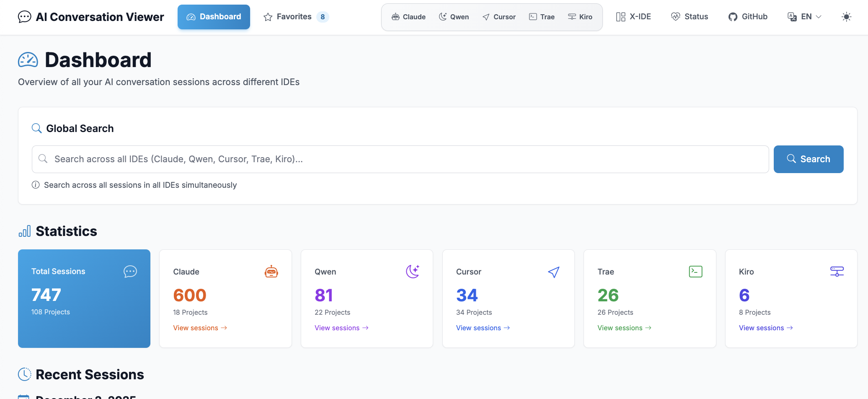
Task: Click the "26 Projects" text in Trae card
Action: (615, 312)
